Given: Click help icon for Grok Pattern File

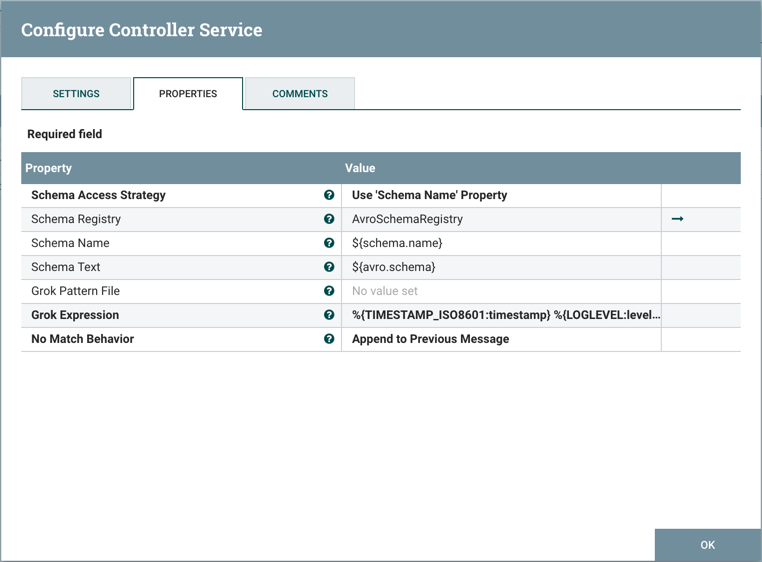Looking at the screenshot, I should (x=329, y=291).
